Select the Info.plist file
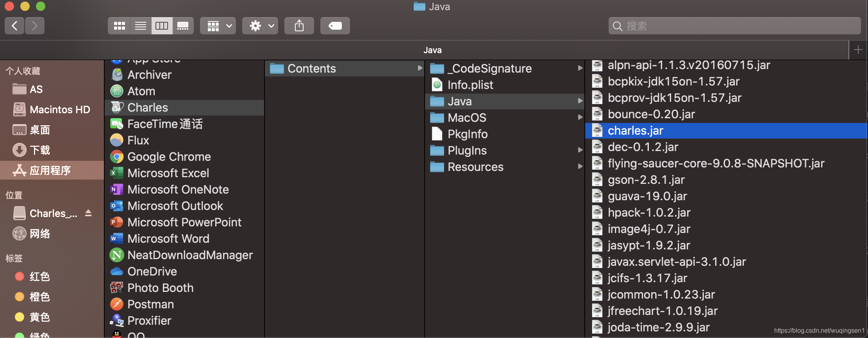 505,85
